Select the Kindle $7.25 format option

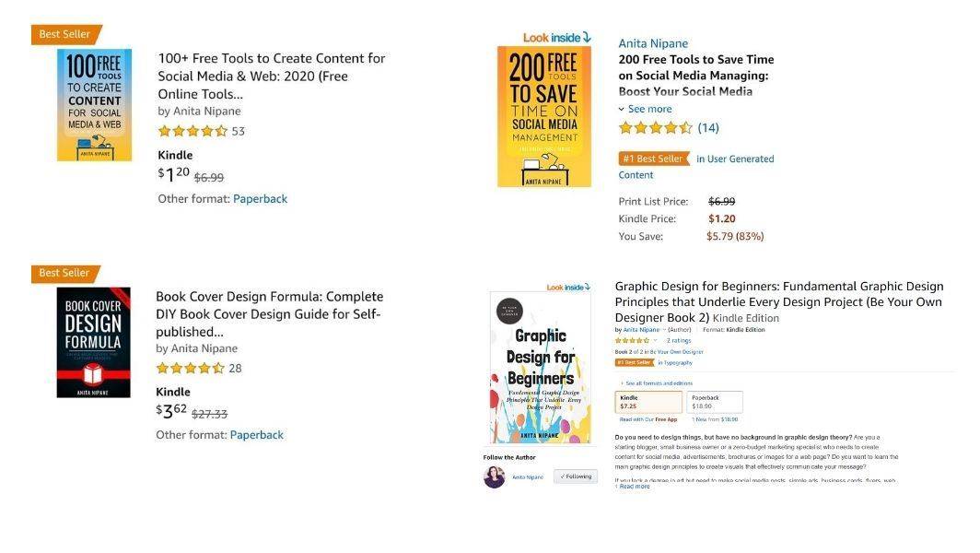648,402
